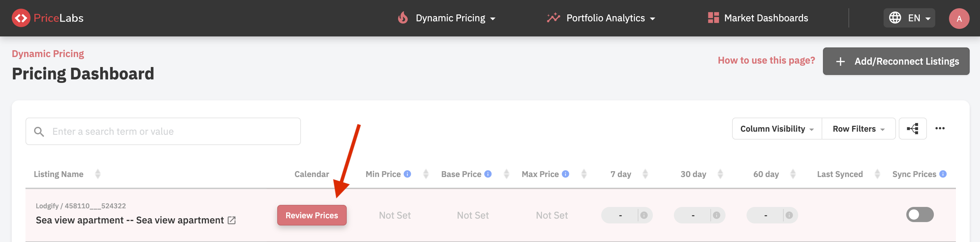Click the user avatar icon
Screen dimensions: 980x242
959,18
